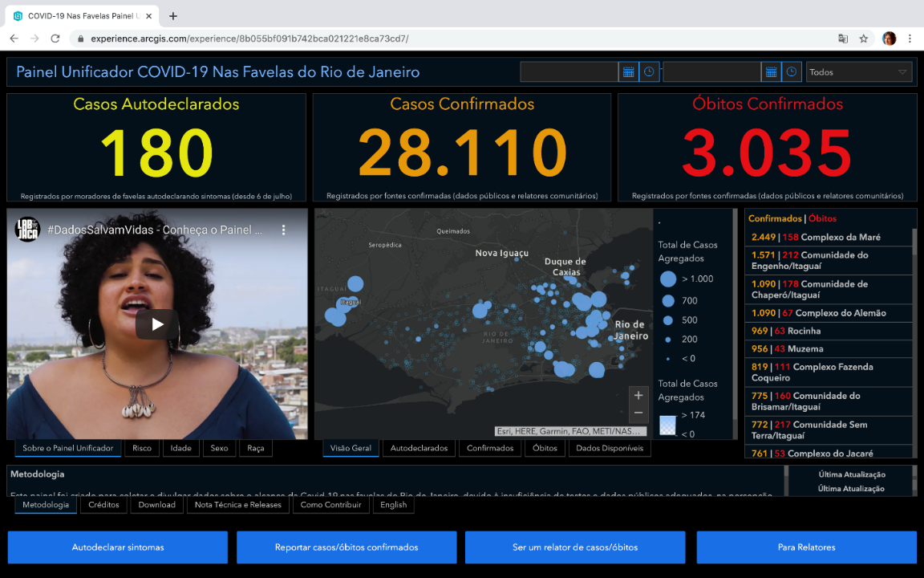The height and width of the screenshot is (578, 924).
Task: Select the Autodeclarados map tab
Action: point(419,448)
